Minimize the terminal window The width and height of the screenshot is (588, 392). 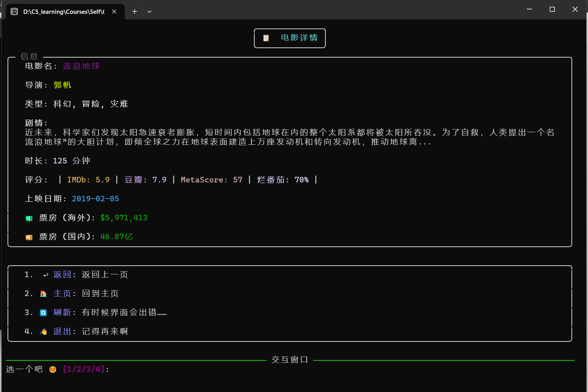(x=529, y=9)
